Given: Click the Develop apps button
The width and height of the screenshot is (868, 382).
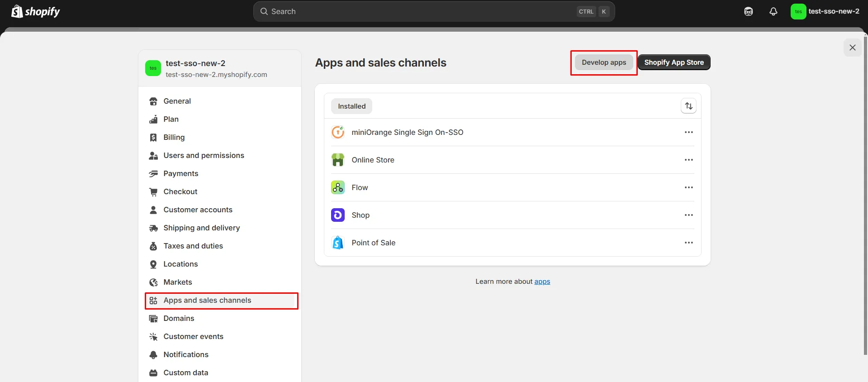Looking at the screenshot, I should click(x=604, y=62).
